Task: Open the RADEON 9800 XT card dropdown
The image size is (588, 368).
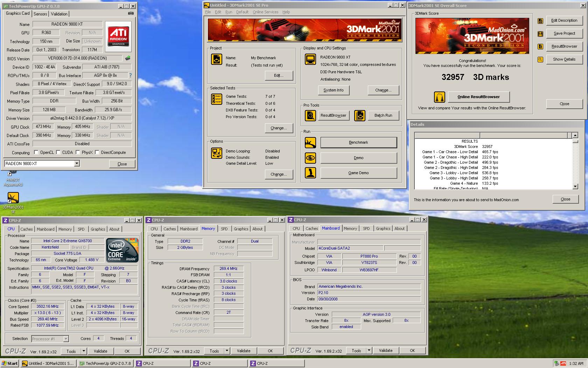Action: click(77, 164)
